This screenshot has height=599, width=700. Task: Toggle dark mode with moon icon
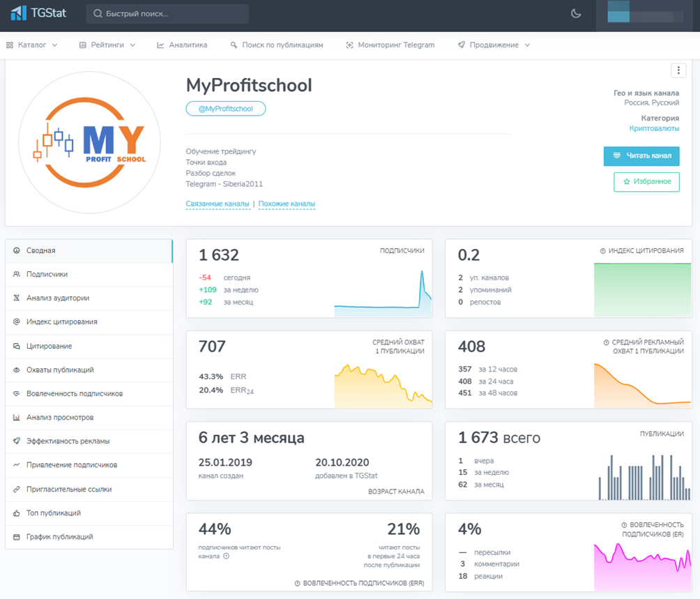click(x=576, y=13)
